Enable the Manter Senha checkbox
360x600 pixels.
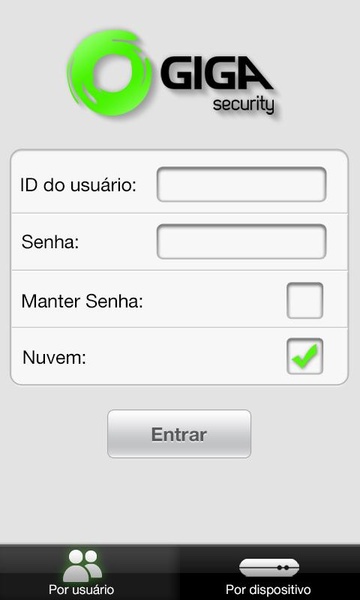305,300
